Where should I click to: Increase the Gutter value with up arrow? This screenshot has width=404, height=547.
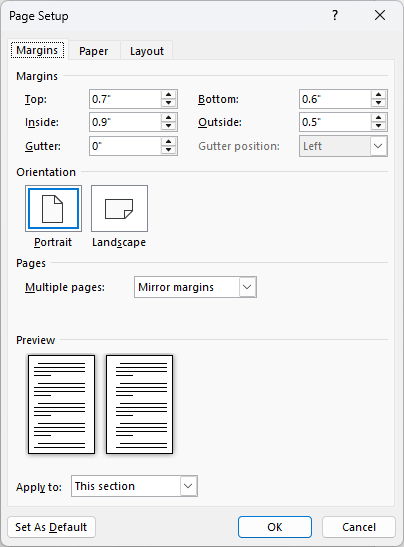pyautogui.click(x=169, y=142)
